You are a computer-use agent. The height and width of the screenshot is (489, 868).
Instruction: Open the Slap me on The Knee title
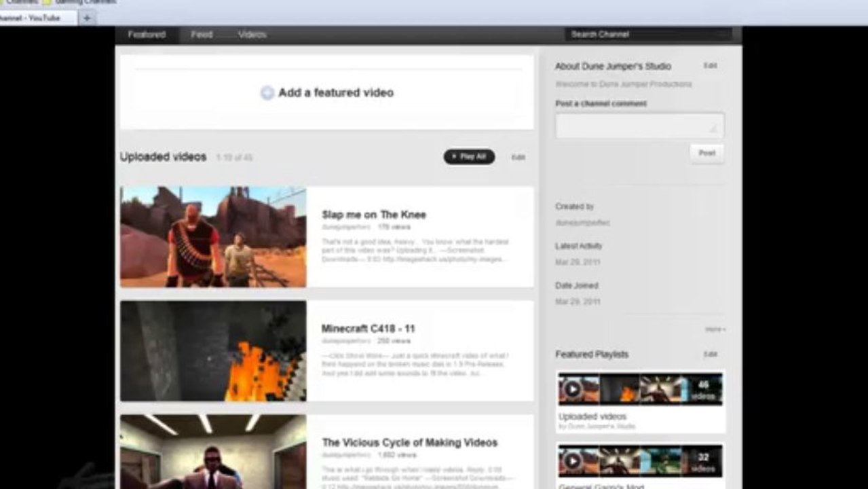tap(374, 215)
